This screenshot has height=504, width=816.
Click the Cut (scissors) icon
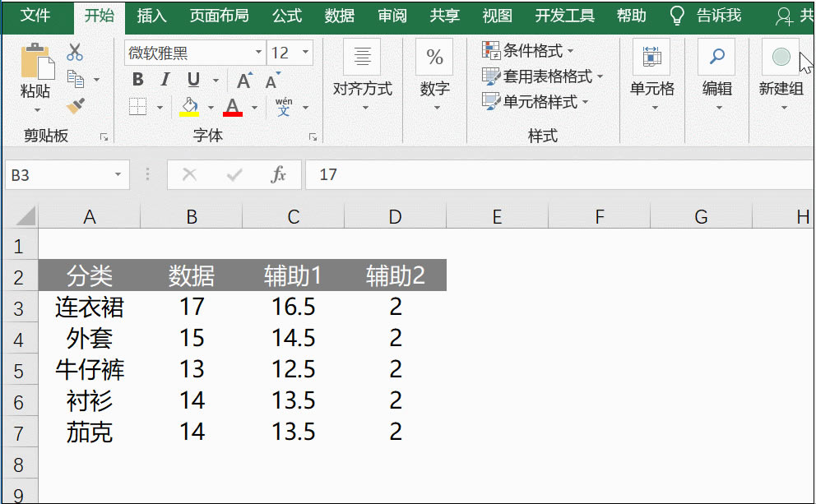pyautogui.click(x=76, y=50)
